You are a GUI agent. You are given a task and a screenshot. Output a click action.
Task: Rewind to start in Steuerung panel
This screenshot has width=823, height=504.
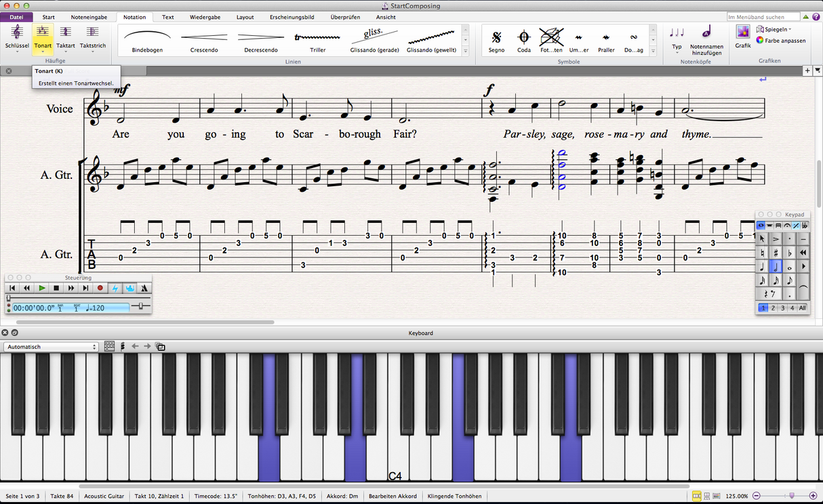12,288
